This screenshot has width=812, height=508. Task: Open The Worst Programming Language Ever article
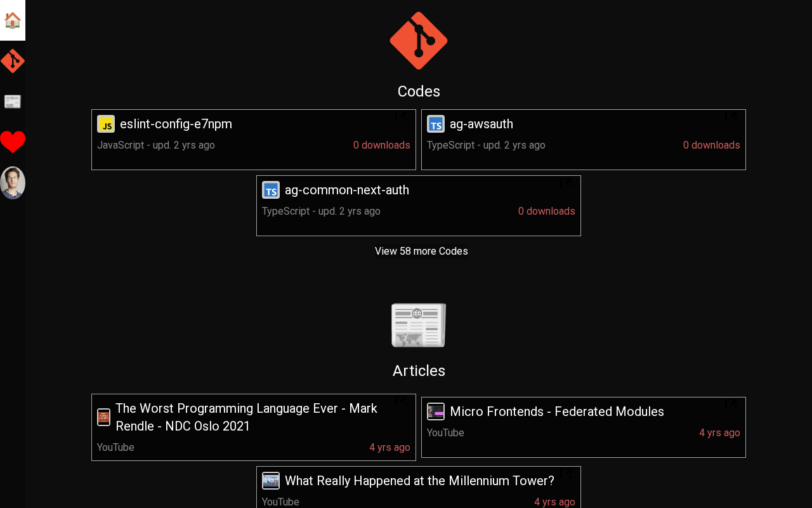246,417
